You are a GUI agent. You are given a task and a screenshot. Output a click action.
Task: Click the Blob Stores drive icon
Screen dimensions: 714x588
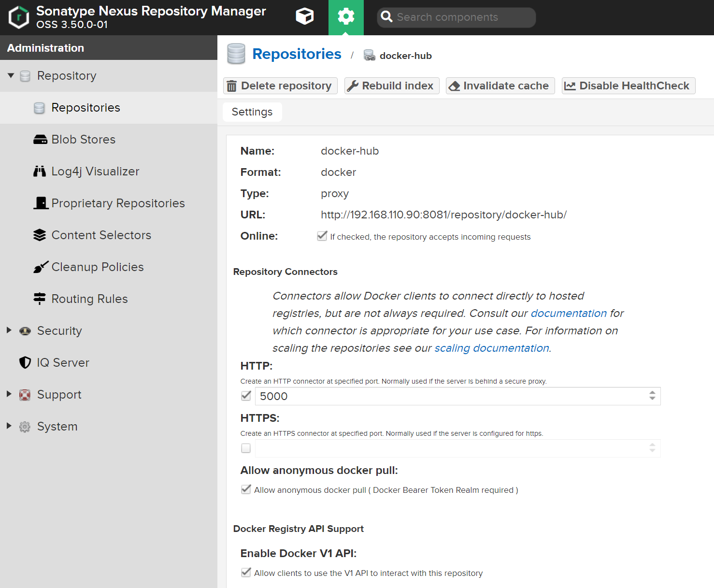(40, 140)
